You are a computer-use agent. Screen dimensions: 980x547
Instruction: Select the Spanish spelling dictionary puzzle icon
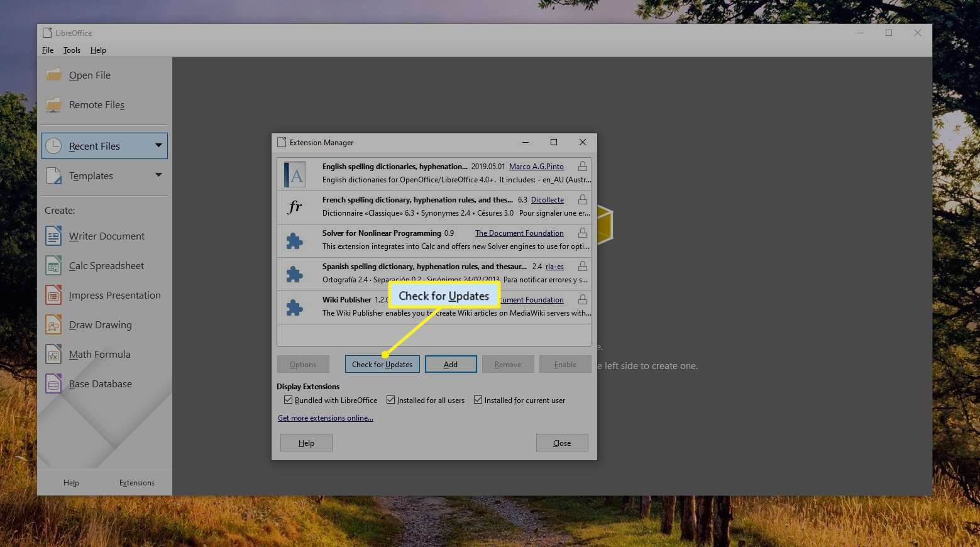pos(294,274)
